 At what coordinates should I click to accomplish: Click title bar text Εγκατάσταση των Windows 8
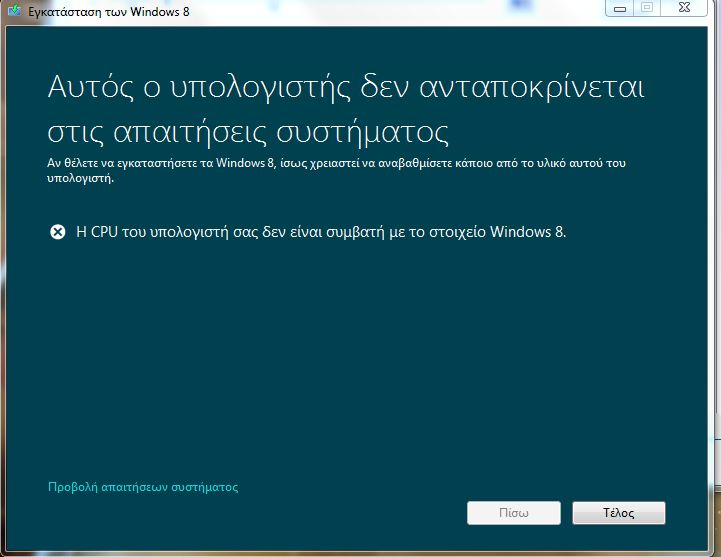point(109,11)
